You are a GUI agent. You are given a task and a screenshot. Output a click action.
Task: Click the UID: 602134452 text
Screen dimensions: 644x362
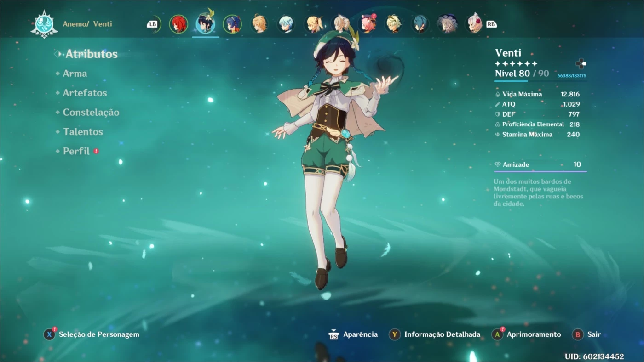[x=594, y=356]
